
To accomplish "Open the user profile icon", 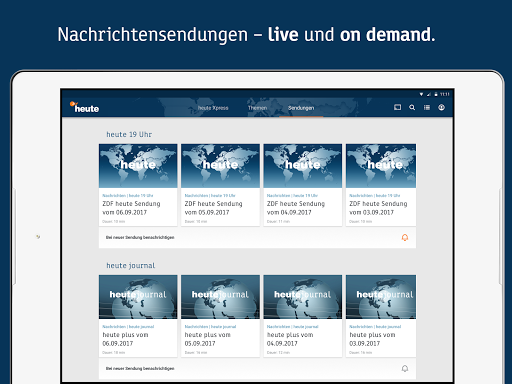I will (x=441, y=107).
